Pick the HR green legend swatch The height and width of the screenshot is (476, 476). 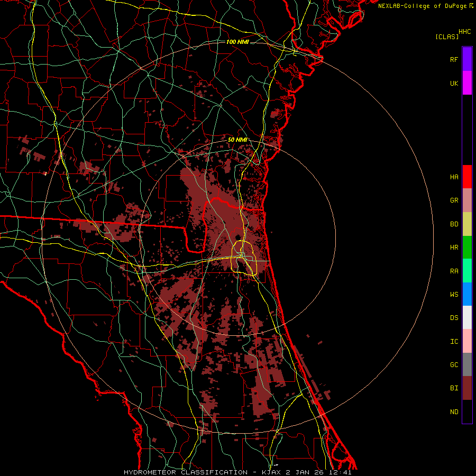[467, 248]
